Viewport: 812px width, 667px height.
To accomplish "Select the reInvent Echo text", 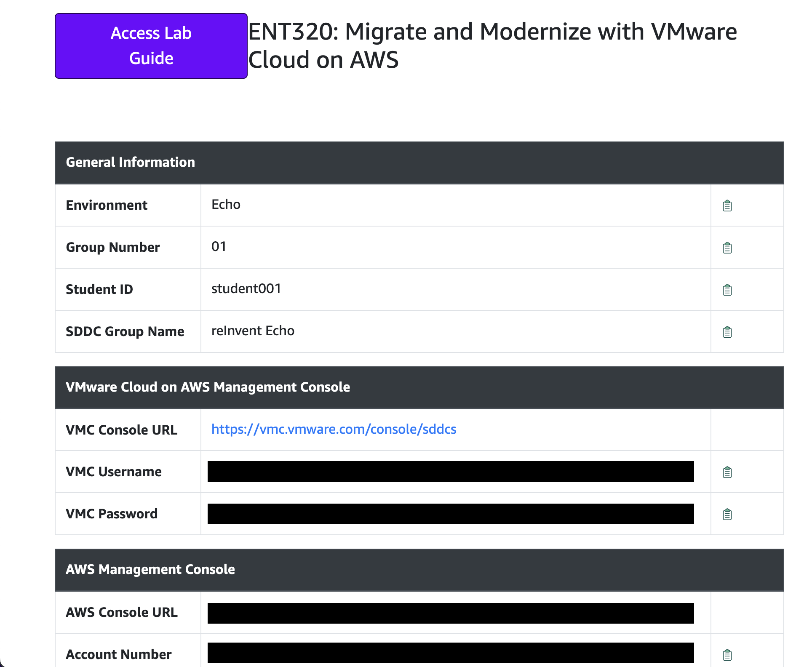I will point(253,331).
